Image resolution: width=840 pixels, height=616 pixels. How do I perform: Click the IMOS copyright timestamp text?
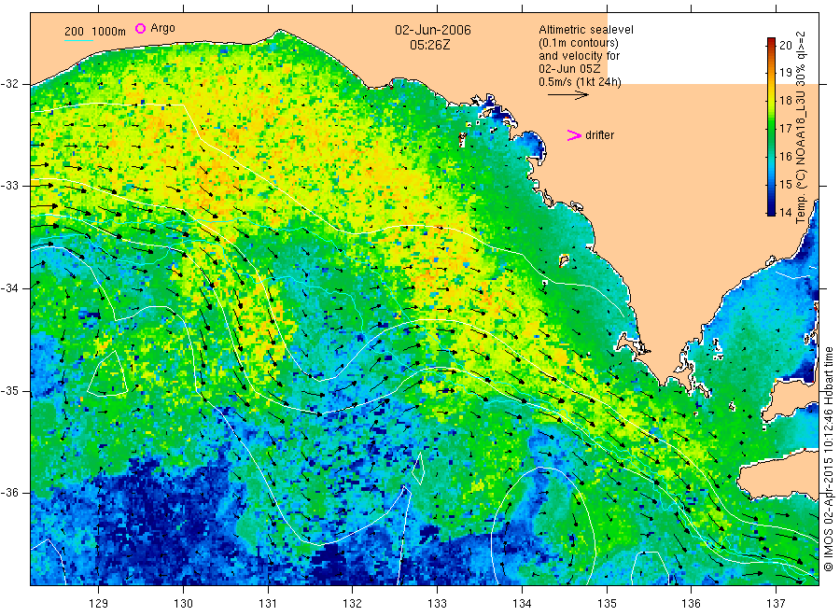[x=829, y=459]
